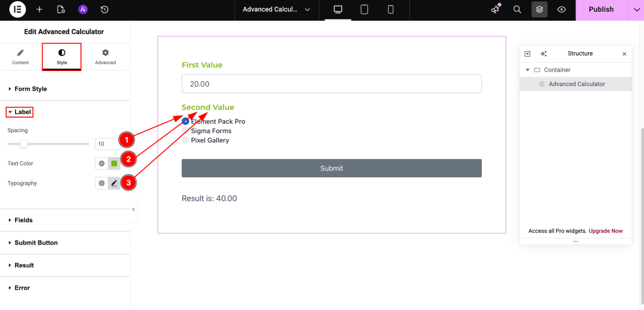This screenshot has height=310, width=644.
Task: Open the Finder search icon
Action: (517, 9)
